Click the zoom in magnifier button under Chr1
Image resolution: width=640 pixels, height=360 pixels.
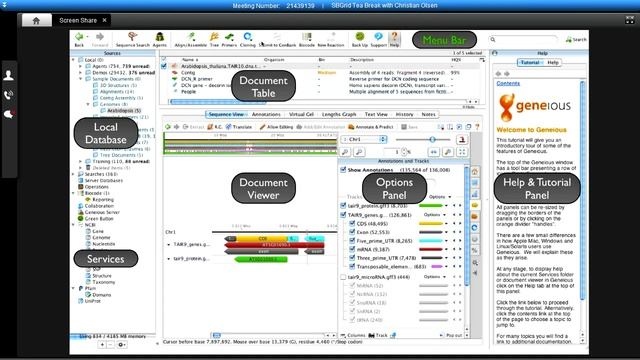(x=345, y=152)
